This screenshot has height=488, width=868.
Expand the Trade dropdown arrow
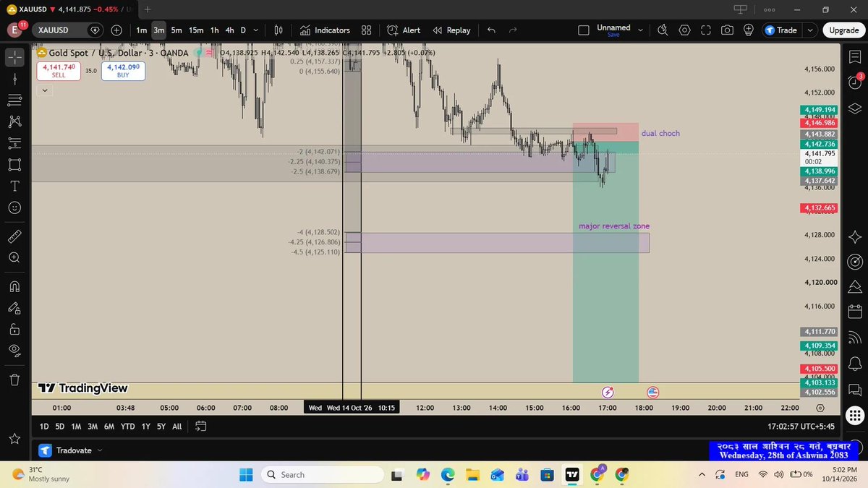(809, 30)
